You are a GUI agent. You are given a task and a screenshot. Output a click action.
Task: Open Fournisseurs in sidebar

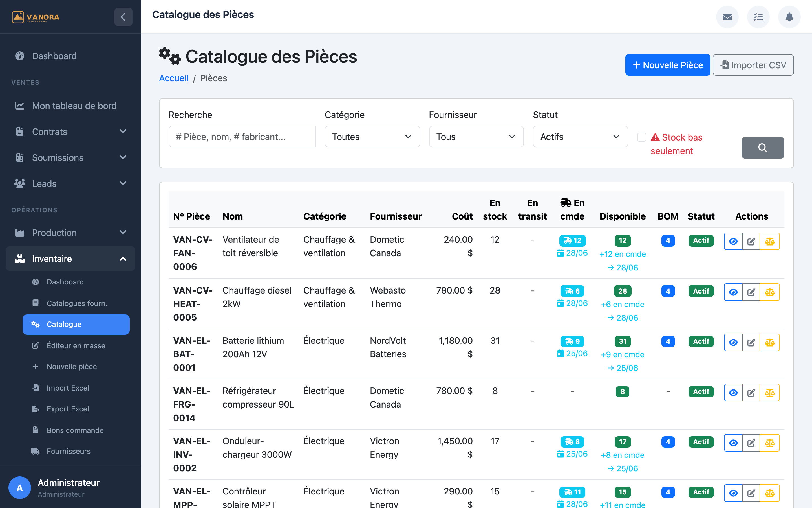(76, 451)
